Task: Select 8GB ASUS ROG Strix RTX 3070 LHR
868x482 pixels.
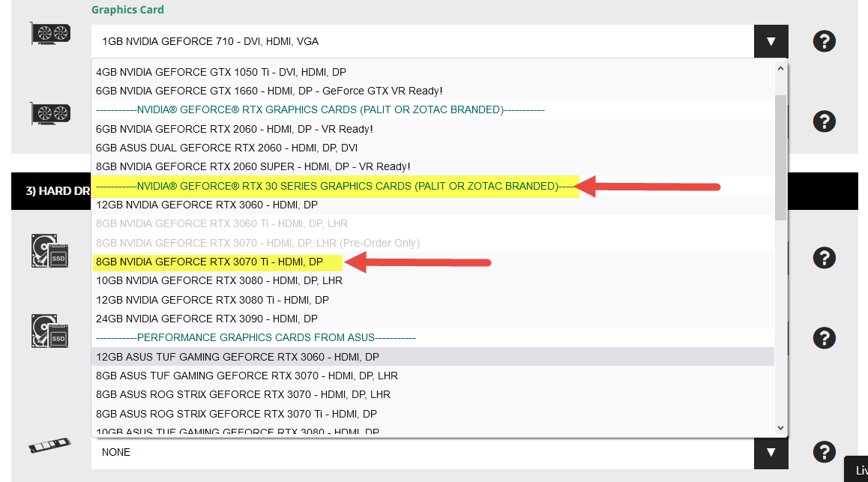Action: pyautogui.click(x=433, y=394)
